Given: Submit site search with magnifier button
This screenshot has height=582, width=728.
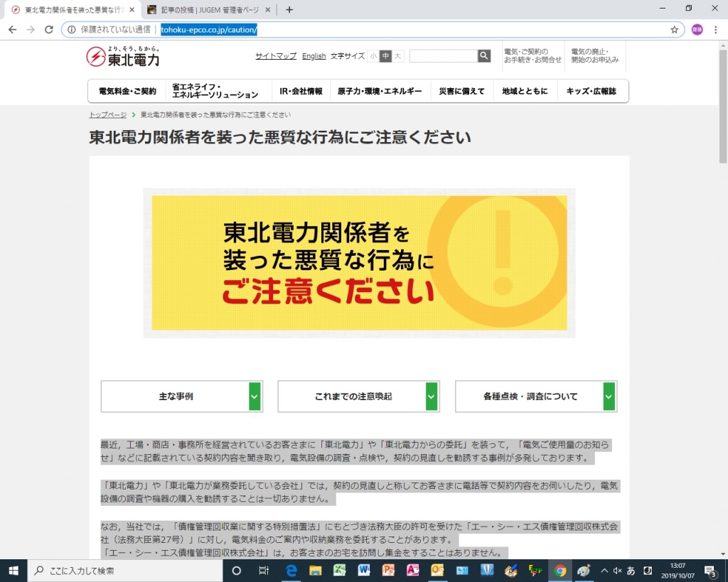Looking at the screenshot, I should (x=483, y=55).
